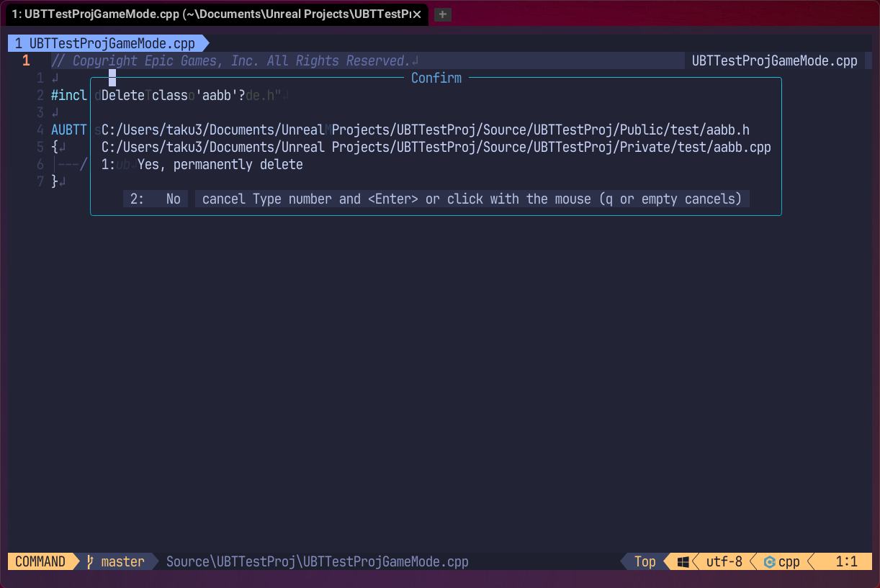Click the plus icon to open a new terminal tab
The height and width of the screenshot is (588, 880).
pyautogui.click(x=442, y=14)
